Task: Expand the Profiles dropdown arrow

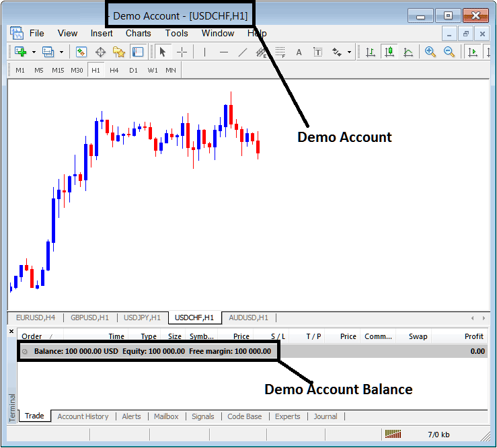Action: point(61,52)
